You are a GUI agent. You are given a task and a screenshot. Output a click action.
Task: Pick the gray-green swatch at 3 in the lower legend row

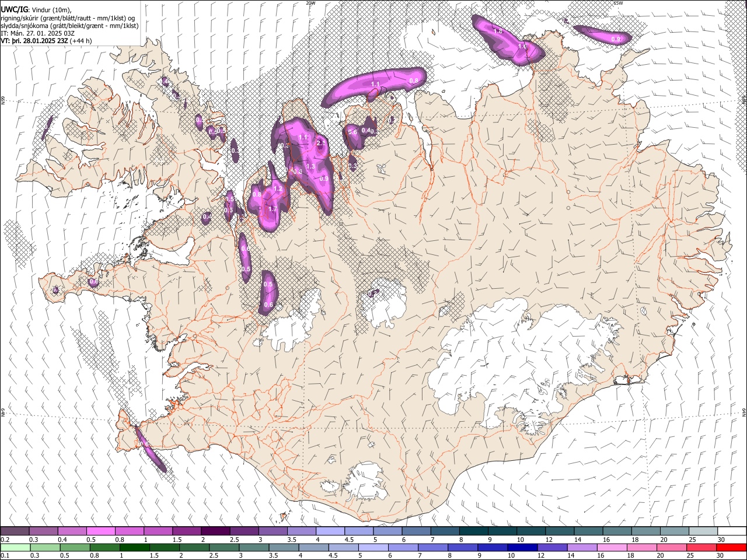[x=254, y=547]
